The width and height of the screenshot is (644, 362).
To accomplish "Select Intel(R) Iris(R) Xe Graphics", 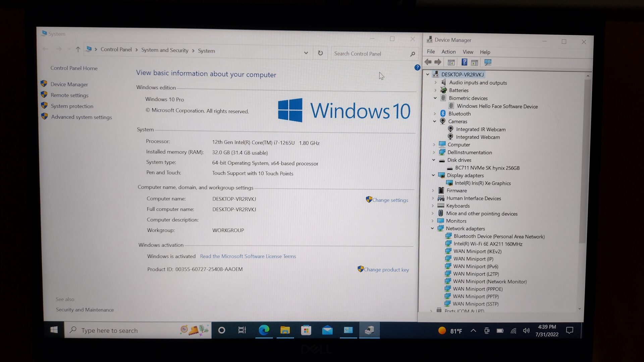I will click(x=483, y=183).
